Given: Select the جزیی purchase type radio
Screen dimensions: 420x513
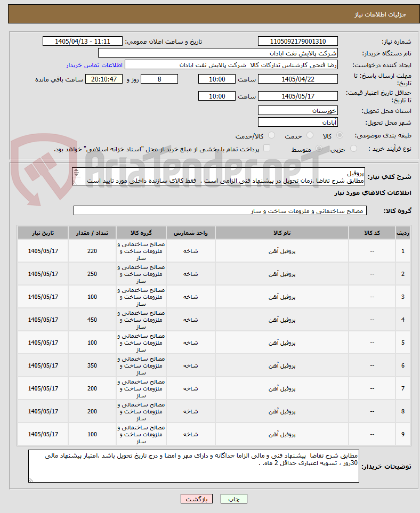Looking at the screenshot, I should pyautogui.click(x=353, y=149).
